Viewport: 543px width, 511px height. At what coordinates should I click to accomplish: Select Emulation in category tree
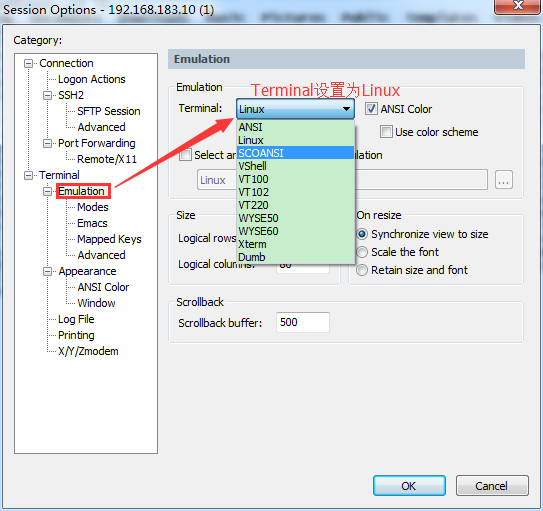click(81, 191)
